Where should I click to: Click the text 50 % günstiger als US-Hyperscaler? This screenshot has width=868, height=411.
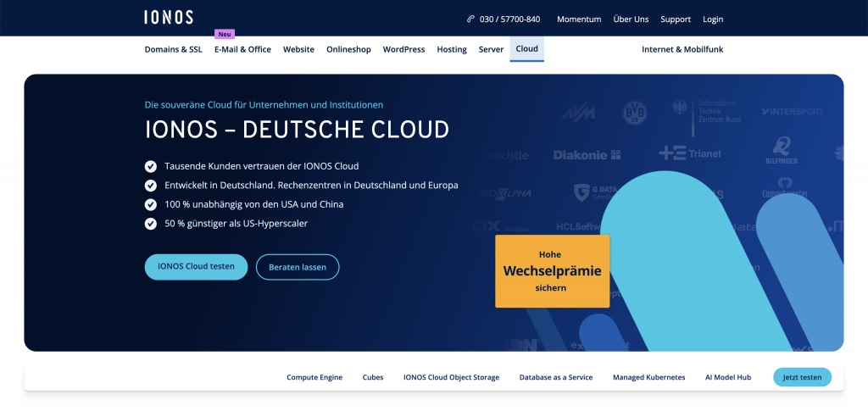(x=236, y=224)
